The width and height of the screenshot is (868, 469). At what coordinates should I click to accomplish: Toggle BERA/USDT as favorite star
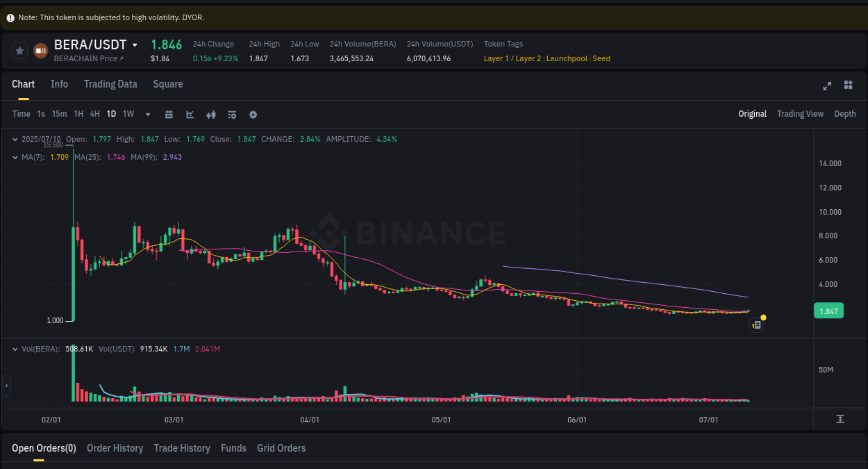[x=19, y=50]
